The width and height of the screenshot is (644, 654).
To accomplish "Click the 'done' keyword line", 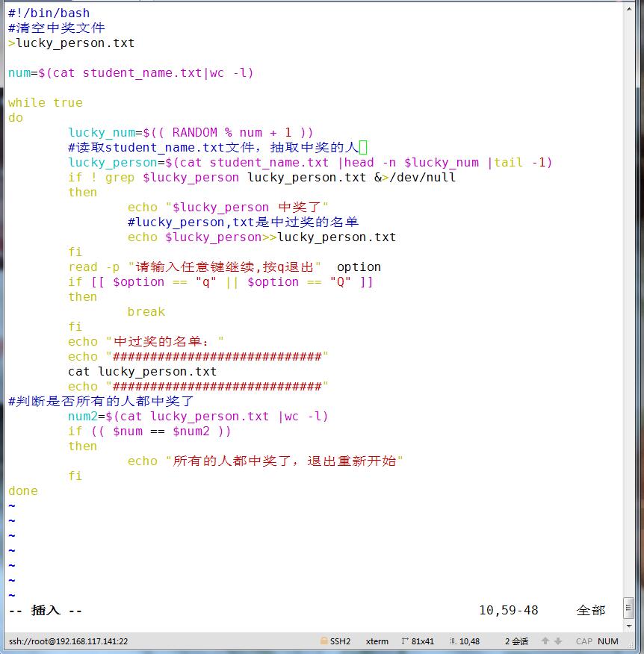I will pyautogui.click(x=23, y=491).
